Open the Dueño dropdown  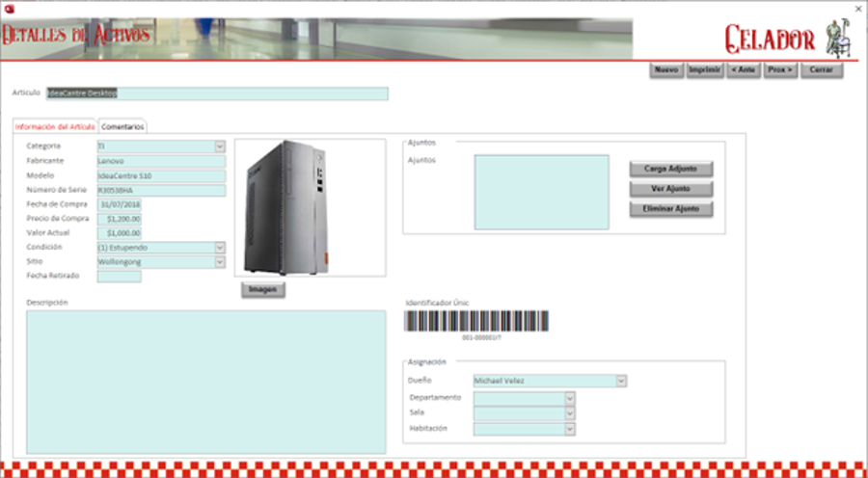621,381
